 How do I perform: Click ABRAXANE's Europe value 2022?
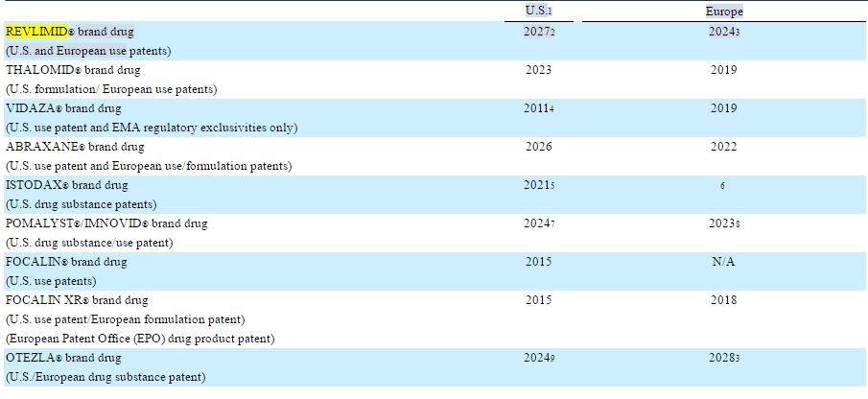[x=724, y=147]
